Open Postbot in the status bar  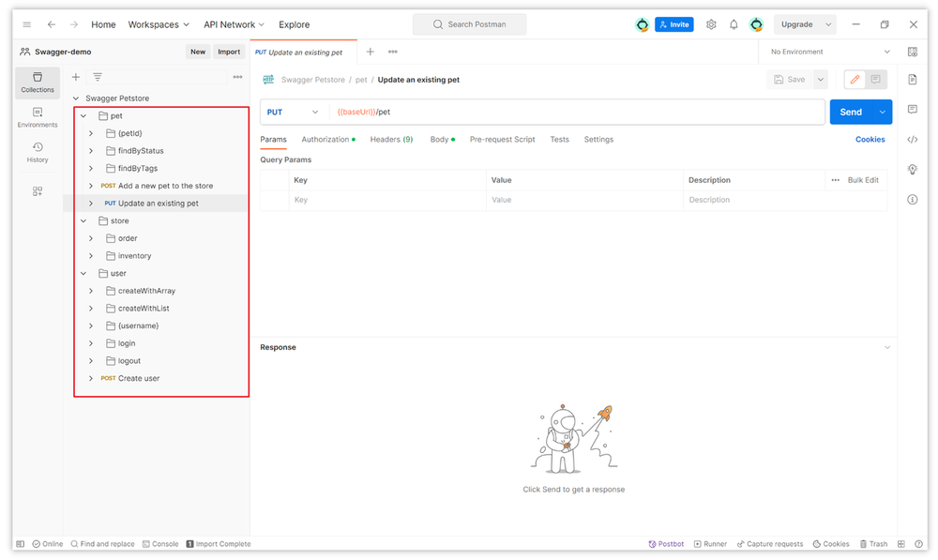coord(666,544)
